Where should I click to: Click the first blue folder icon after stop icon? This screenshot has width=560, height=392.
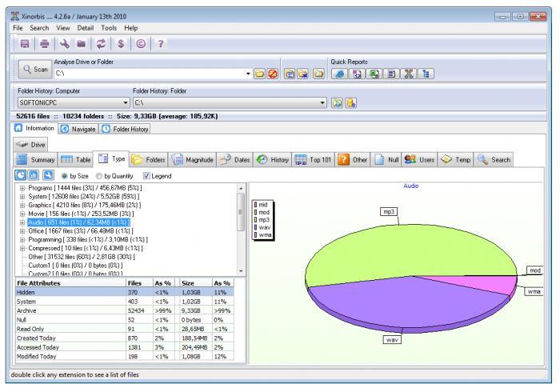pos(290,74)
